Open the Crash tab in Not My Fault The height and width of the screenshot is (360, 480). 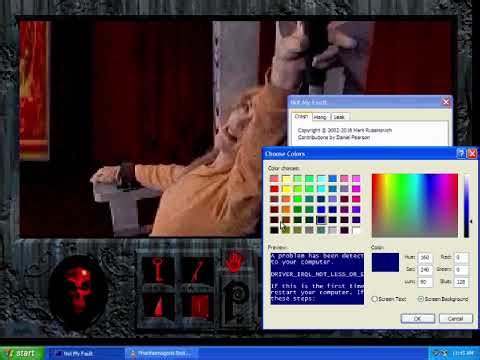tap(301, 116)
